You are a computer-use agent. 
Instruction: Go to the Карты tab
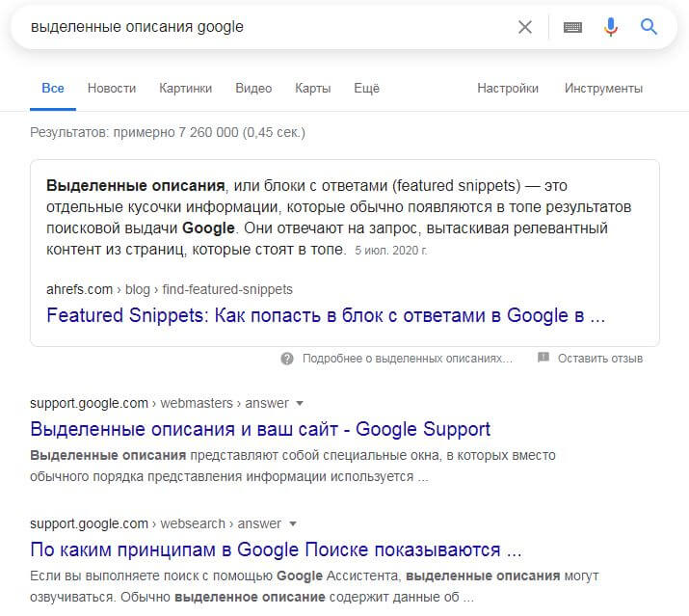coord(313,89)
